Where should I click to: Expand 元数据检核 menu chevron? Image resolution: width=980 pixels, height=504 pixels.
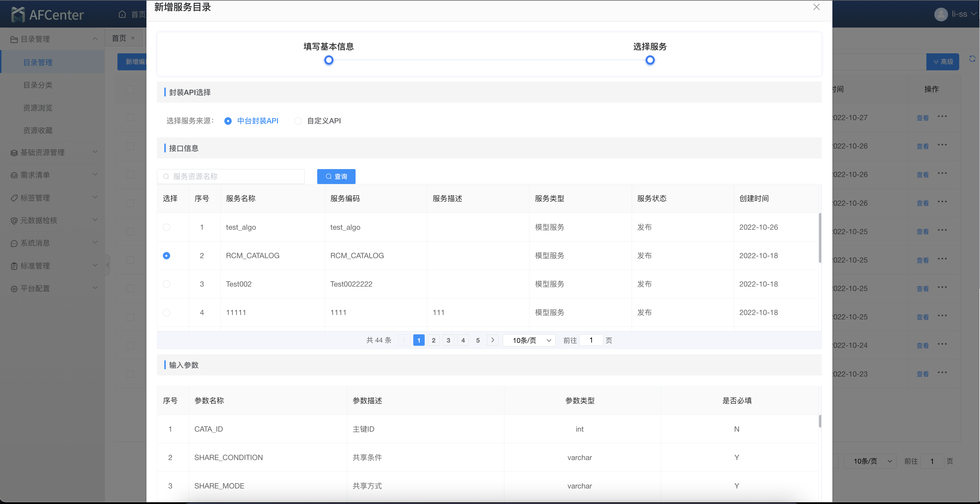pos(95,220)
